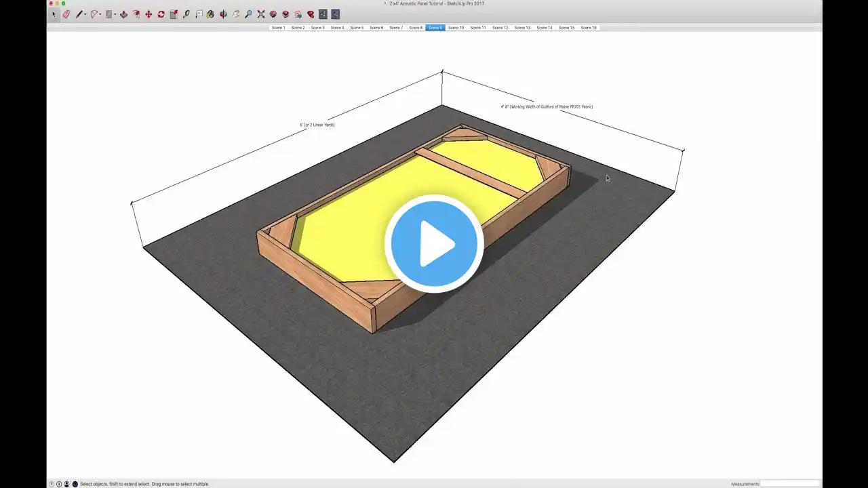Viewport: 868px width, 488px height.
Task: Choose the Pan hand tool
Action: 235,14
